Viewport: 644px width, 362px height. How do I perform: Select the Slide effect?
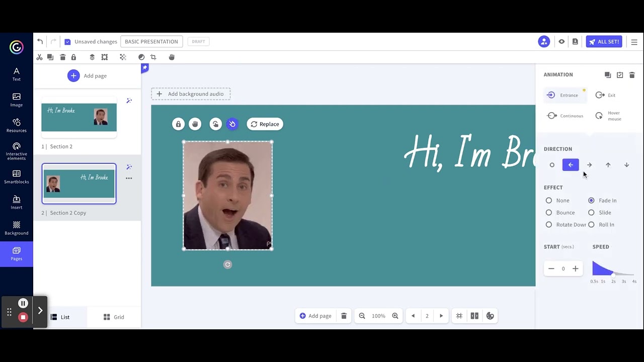(591, 213)
